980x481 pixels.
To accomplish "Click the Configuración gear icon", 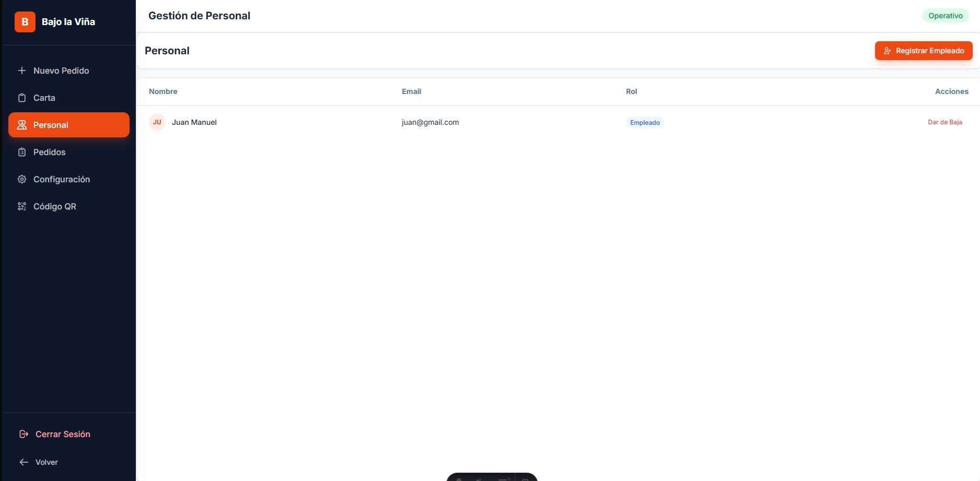I will point(22,179).
